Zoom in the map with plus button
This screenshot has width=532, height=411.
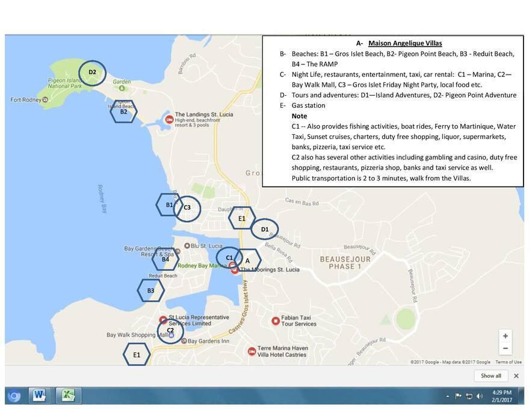505,336
